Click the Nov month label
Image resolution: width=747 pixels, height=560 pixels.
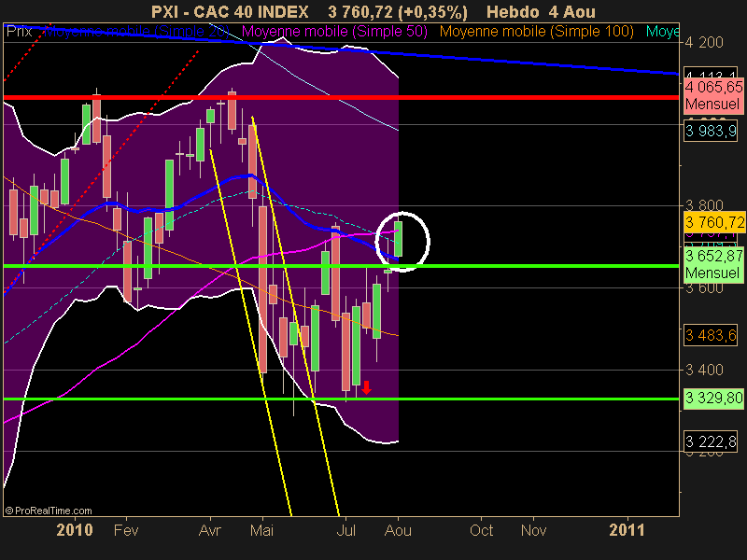[533, 530]
